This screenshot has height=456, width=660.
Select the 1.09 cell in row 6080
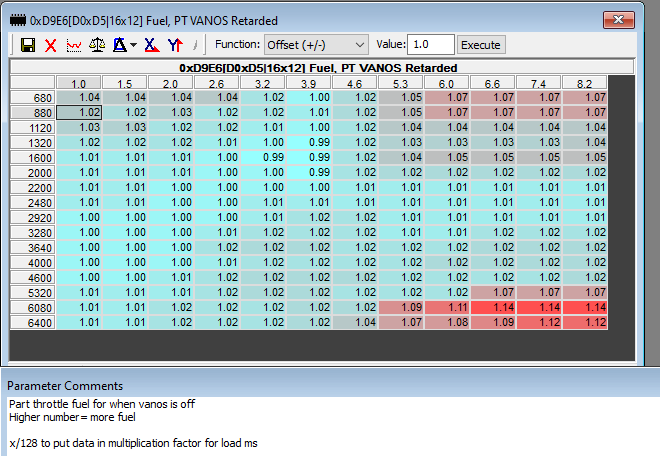(402, 307)
